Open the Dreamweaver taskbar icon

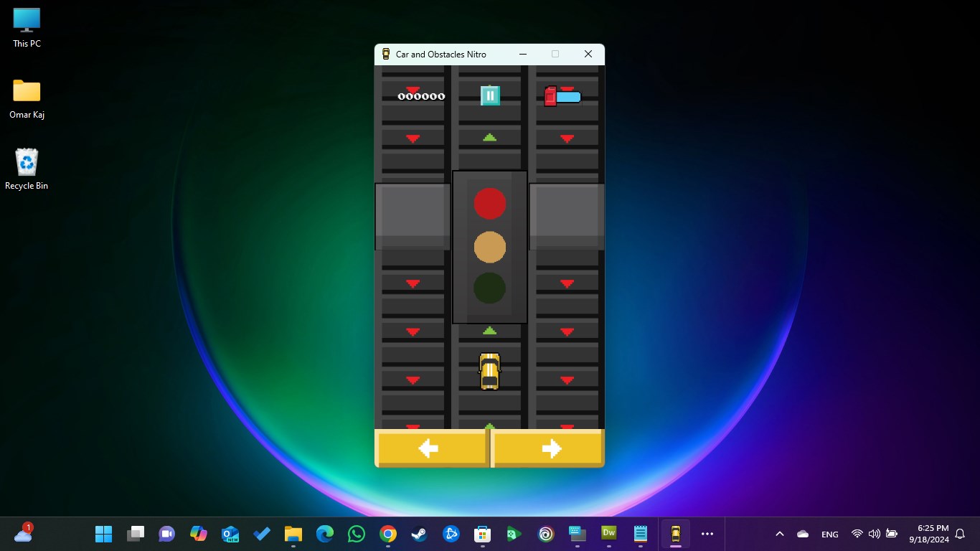(609, 534)
